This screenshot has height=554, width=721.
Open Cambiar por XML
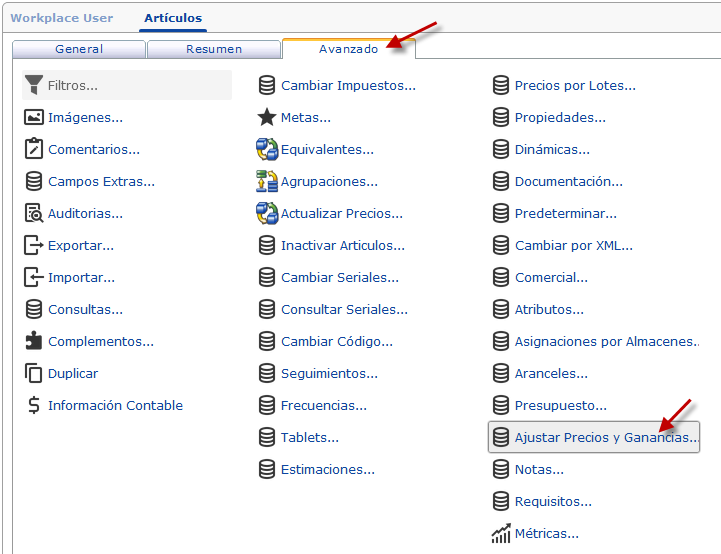[574, 246]
